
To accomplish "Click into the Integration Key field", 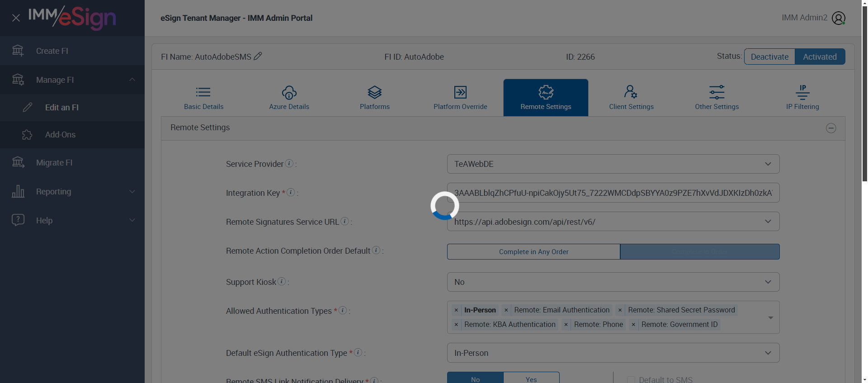I will point(613,193).
